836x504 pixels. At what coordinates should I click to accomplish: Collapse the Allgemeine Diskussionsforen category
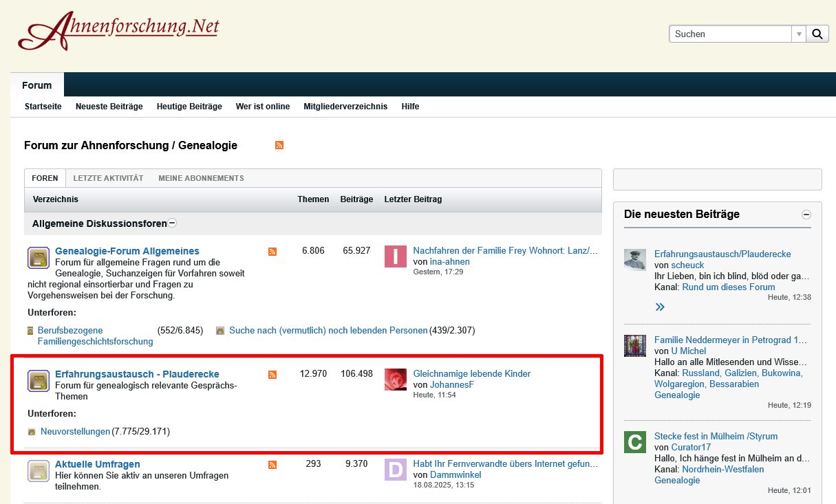coord(172,223)
